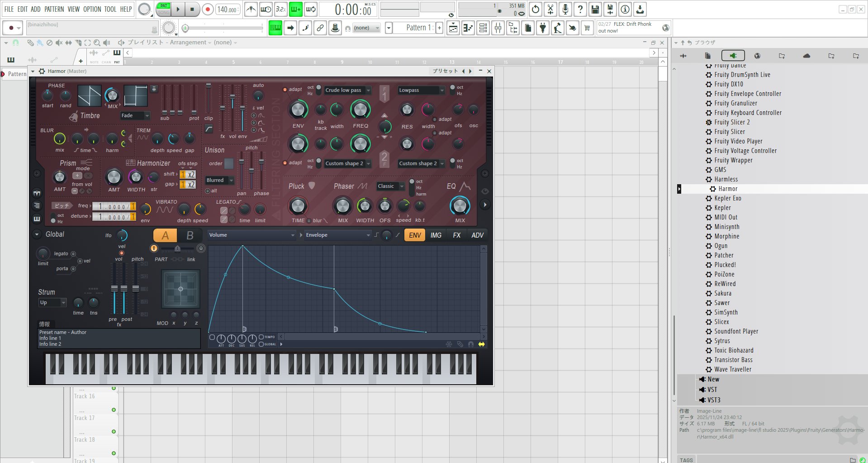Open the Crude low pass filter dropdown
This screenshot has height=463, width=868.
[348, 90]
